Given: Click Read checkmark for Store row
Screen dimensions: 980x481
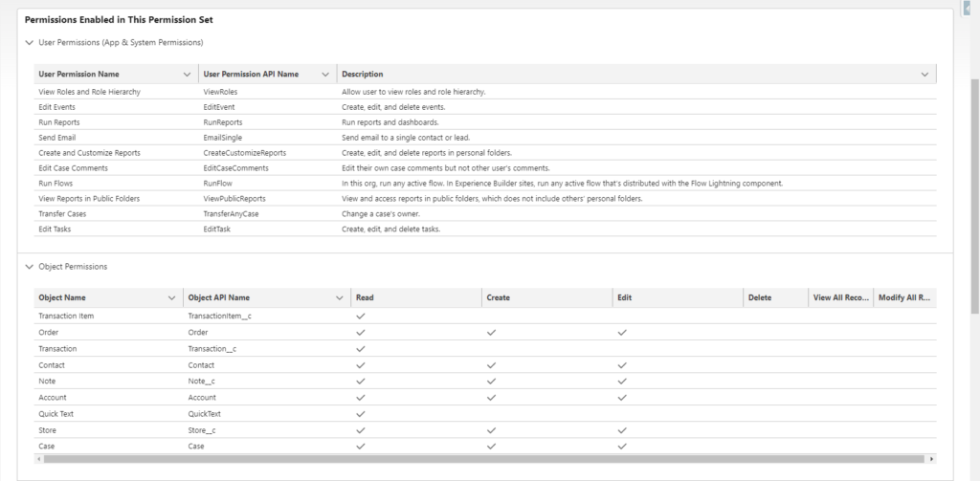Looking at the screenshot, I should tap(360, 430).
